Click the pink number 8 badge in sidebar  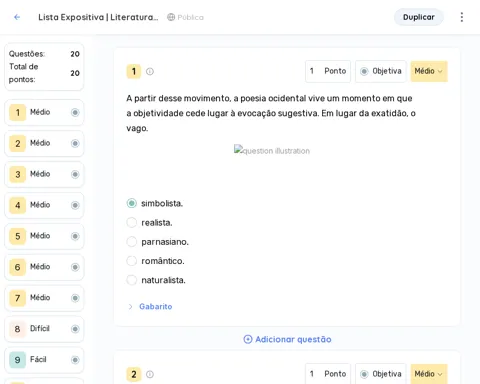pyautogui.click(x=18, y=329)
